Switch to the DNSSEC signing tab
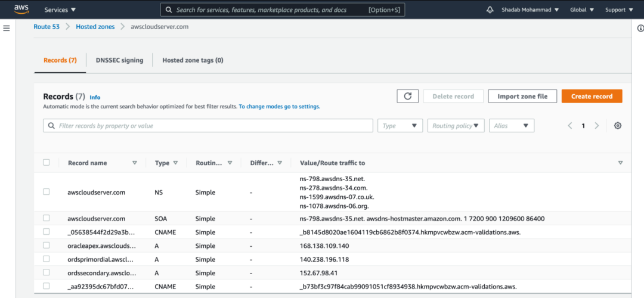Image resolution: width=644 pixels, height=298 pixels. click(x=119, y=60)
